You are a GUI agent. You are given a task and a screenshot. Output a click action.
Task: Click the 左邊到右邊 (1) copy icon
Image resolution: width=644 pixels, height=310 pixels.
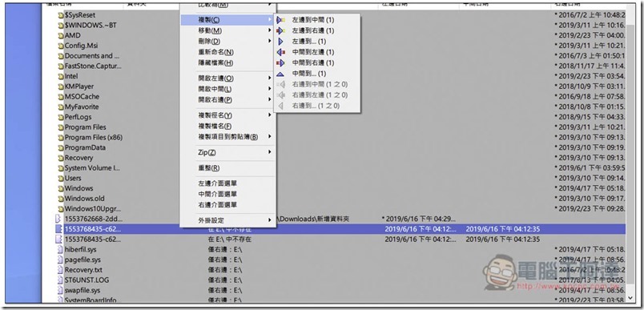pos(281,30)
